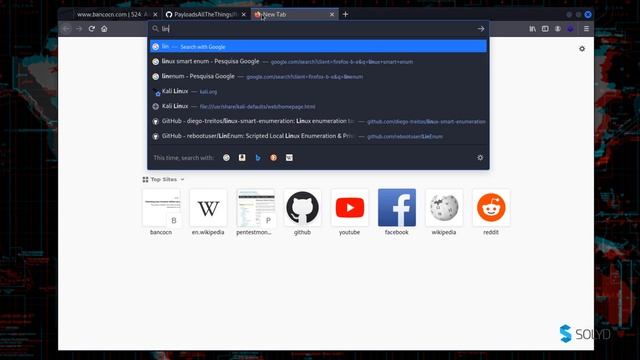Open the en.wikipedia top site tile

(208, 212)
